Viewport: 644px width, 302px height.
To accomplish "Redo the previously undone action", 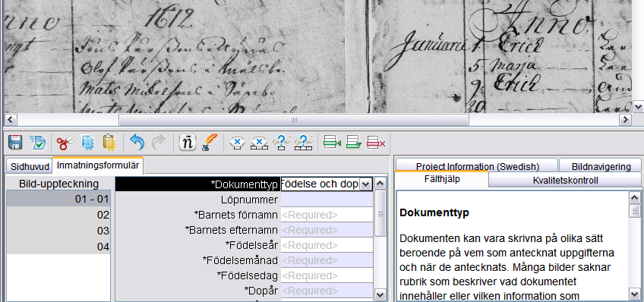I will coord(158,143).
